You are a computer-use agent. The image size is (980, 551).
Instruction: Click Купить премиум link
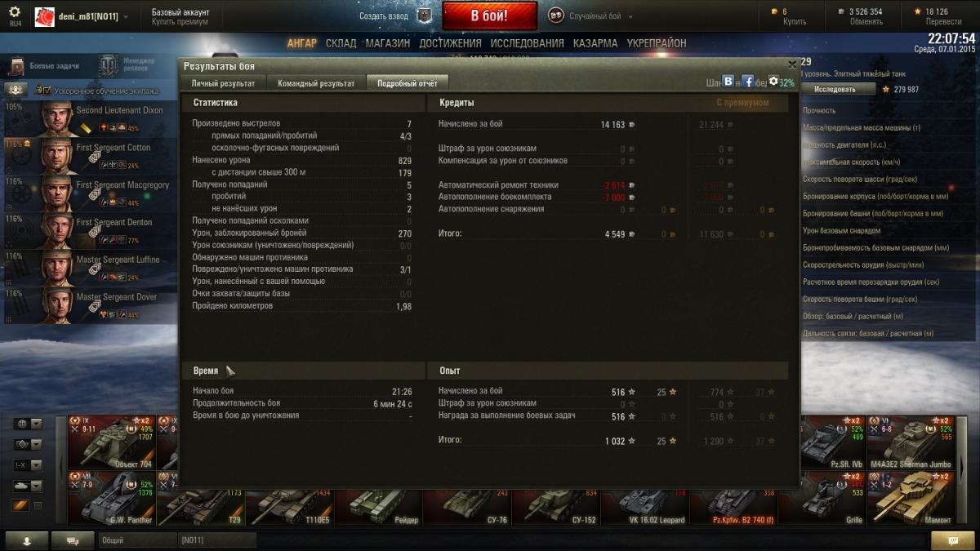180,22
